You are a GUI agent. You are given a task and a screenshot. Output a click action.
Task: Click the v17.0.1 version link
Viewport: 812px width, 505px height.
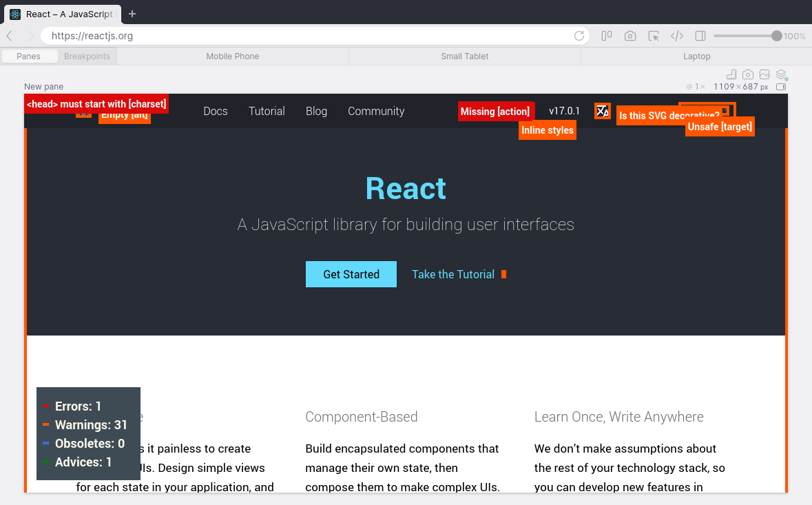click(565, 111)
